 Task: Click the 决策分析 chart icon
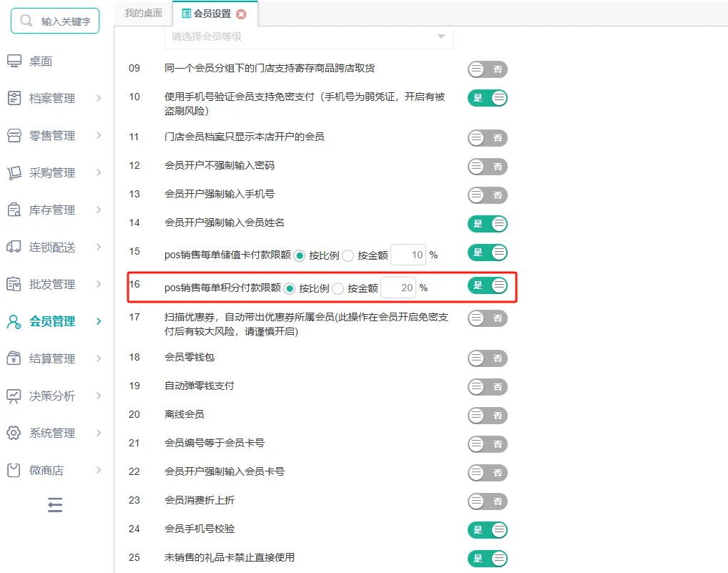14,396
